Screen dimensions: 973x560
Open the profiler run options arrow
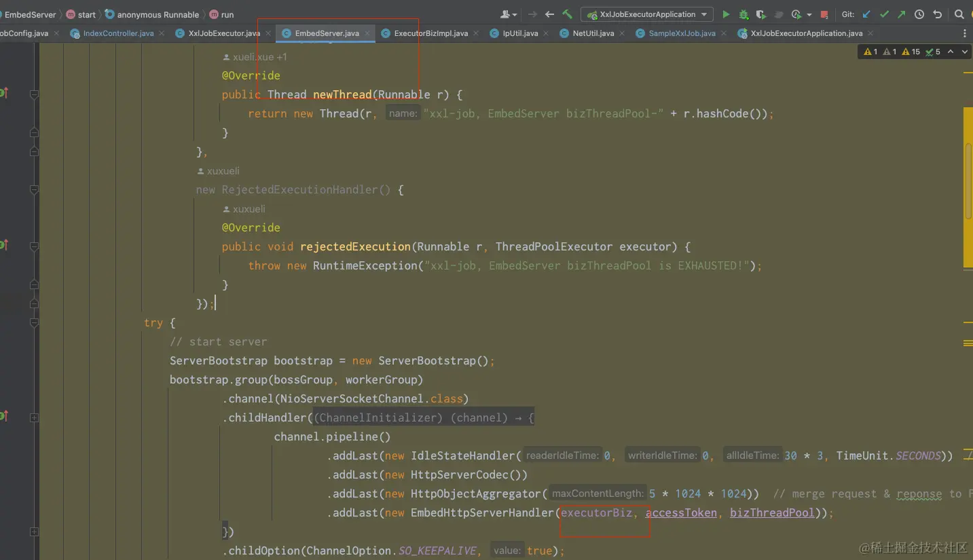[809, 14]
